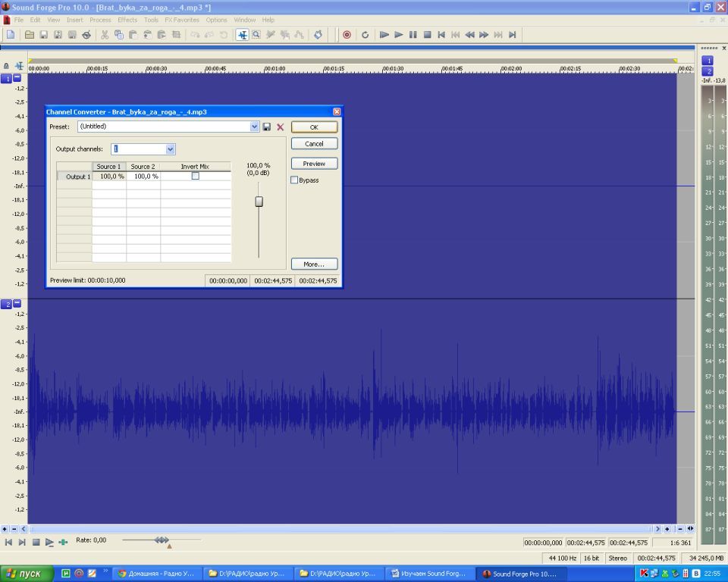Click the red Record button in toolbar
The height and width of the screenshot is (582, 728).
pos(347,35)
